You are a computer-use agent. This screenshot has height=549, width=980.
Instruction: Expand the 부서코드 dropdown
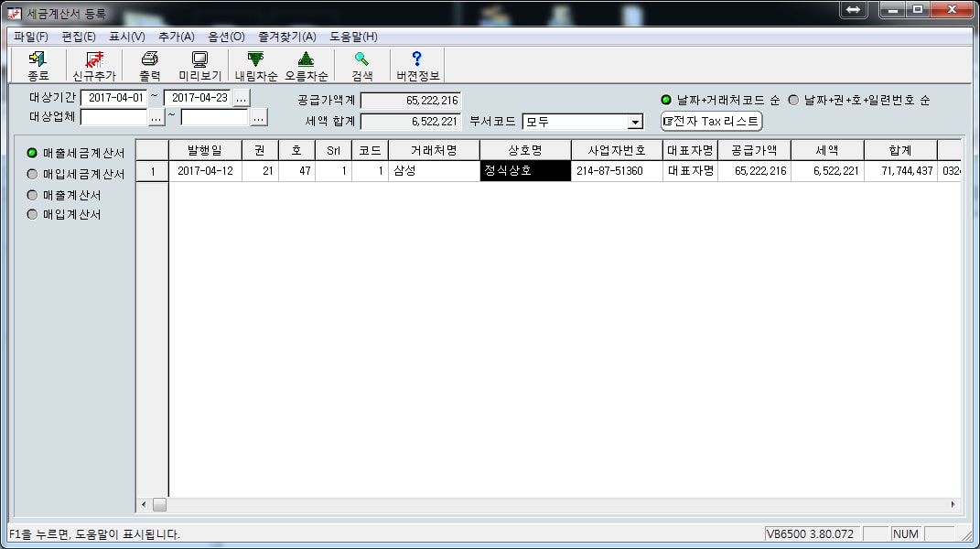pyautogui.click(x=635, y=122)
